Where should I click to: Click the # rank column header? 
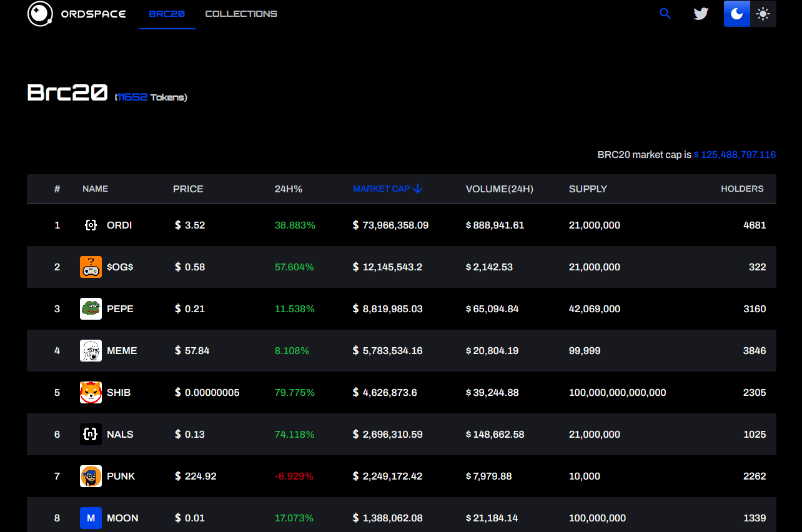click(57, 189)
